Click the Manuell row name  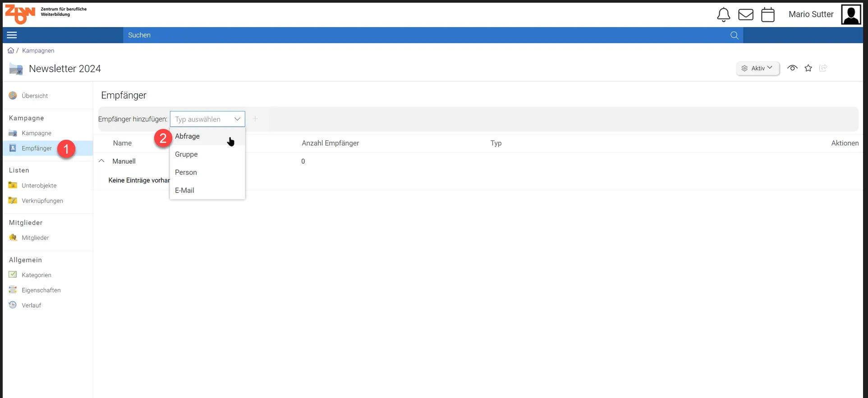124,161
